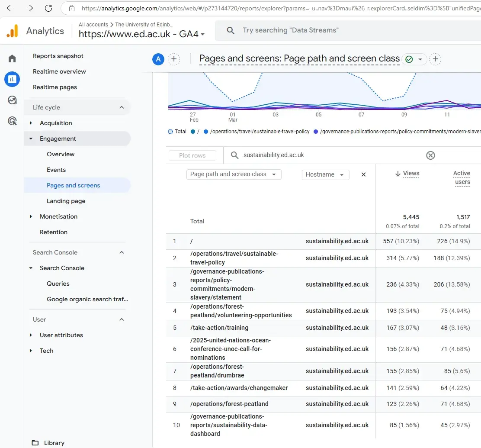
Task: Click the Plot rows button
Action: click(192, 155)
